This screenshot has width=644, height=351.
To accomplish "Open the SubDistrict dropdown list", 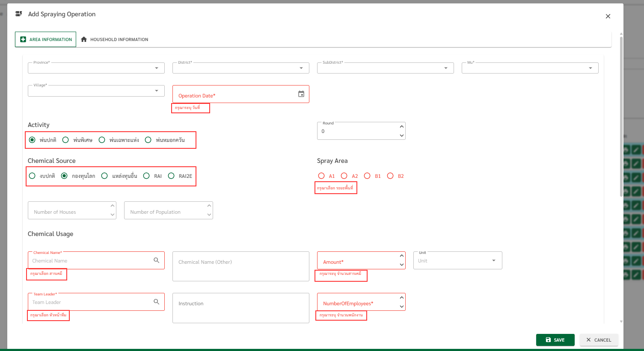I will click(x=446, y=68).
